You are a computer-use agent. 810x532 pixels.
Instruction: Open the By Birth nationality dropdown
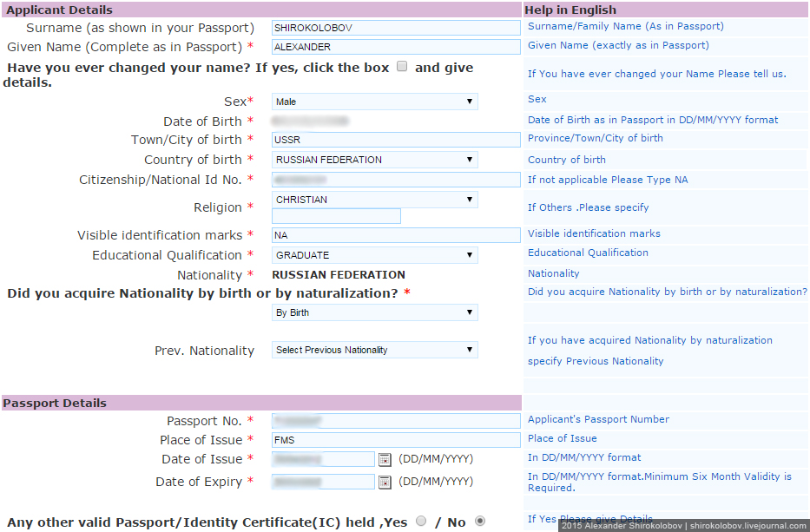coord(374,312)
